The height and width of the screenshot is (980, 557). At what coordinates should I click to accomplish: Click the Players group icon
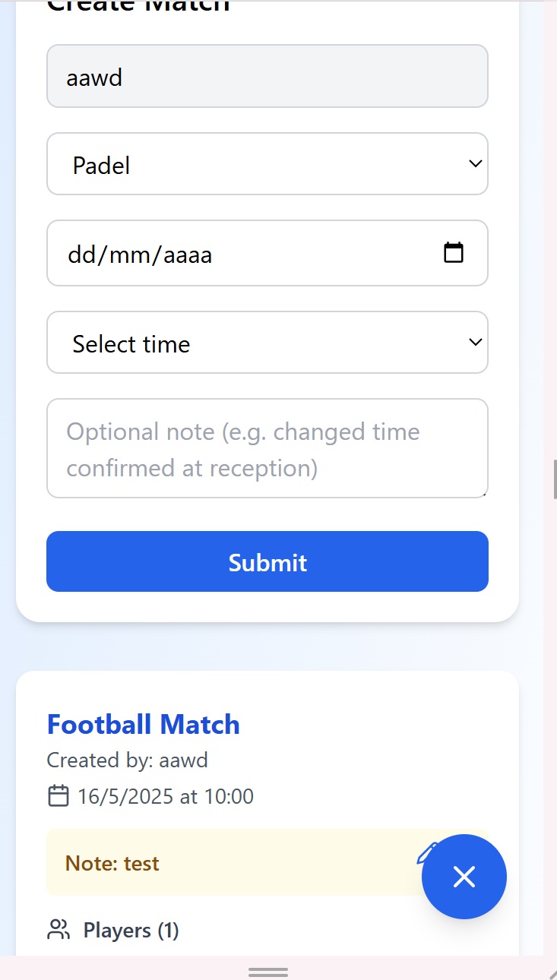coord(58,930)
